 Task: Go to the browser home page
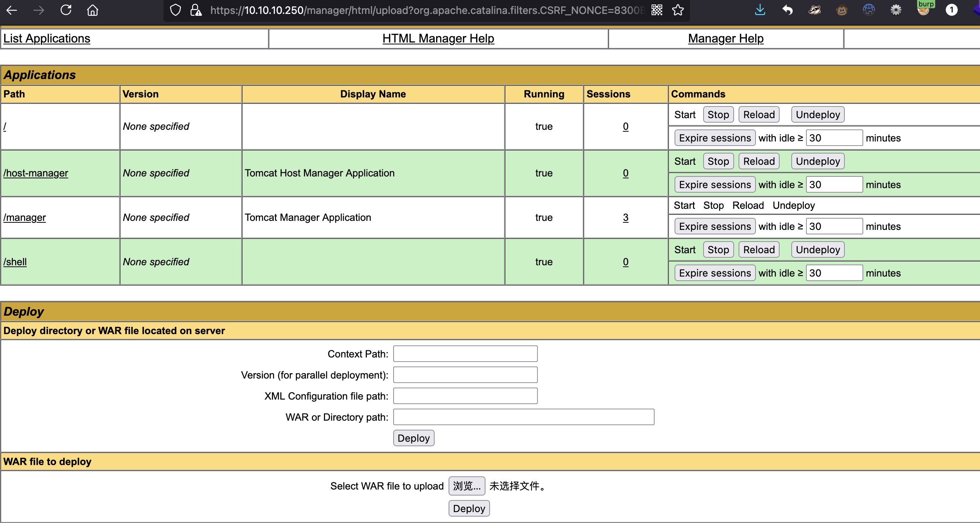click(x=92, y=10)
